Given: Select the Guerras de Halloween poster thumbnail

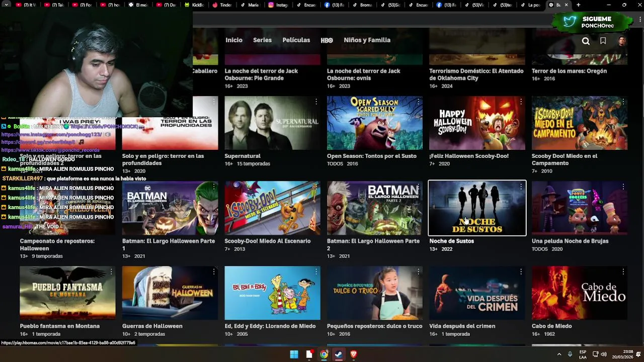Looking at the screenshot, I should tap(170, 293).
